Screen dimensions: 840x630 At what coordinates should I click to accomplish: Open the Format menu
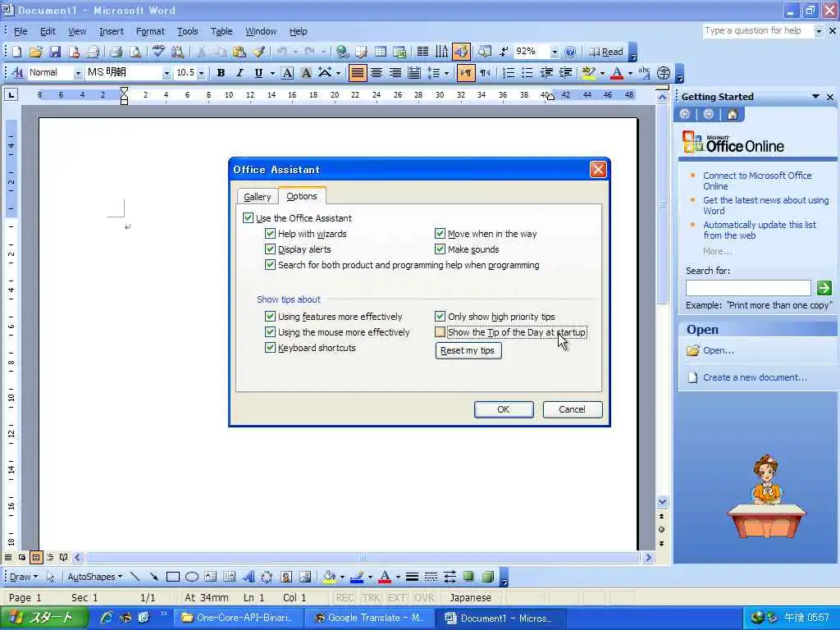(x=150, y=31)
